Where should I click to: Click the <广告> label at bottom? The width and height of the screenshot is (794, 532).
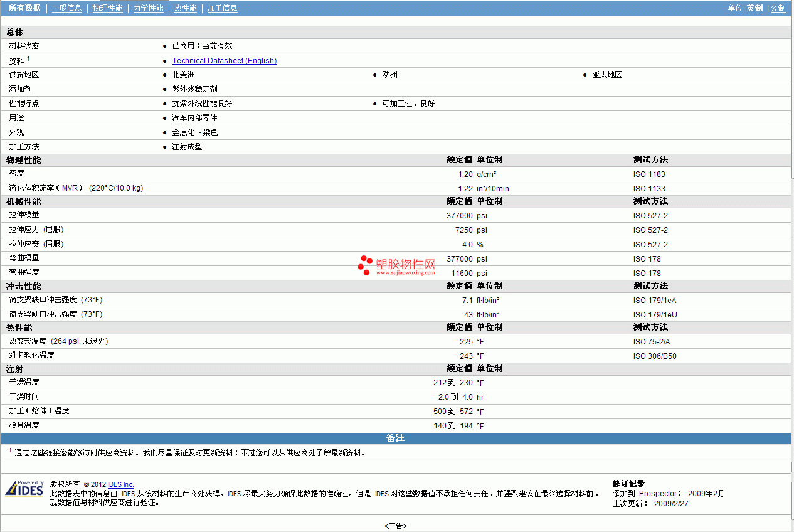click(396, 526)
